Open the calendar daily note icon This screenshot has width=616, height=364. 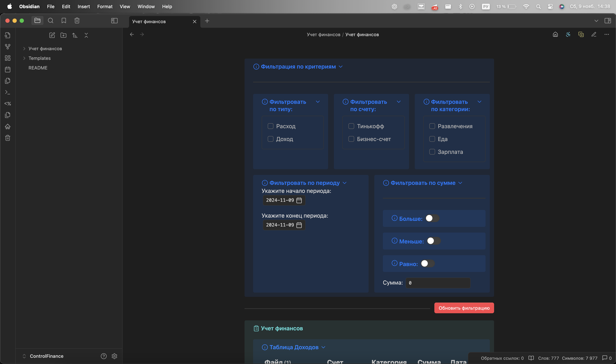(8, 69)
